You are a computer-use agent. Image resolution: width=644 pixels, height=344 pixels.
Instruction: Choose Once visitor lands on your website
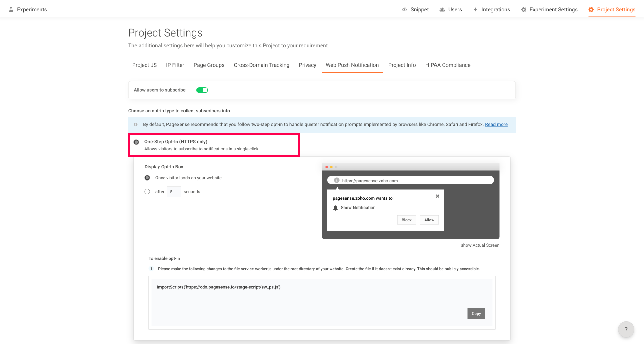click(x=147, y=178)
